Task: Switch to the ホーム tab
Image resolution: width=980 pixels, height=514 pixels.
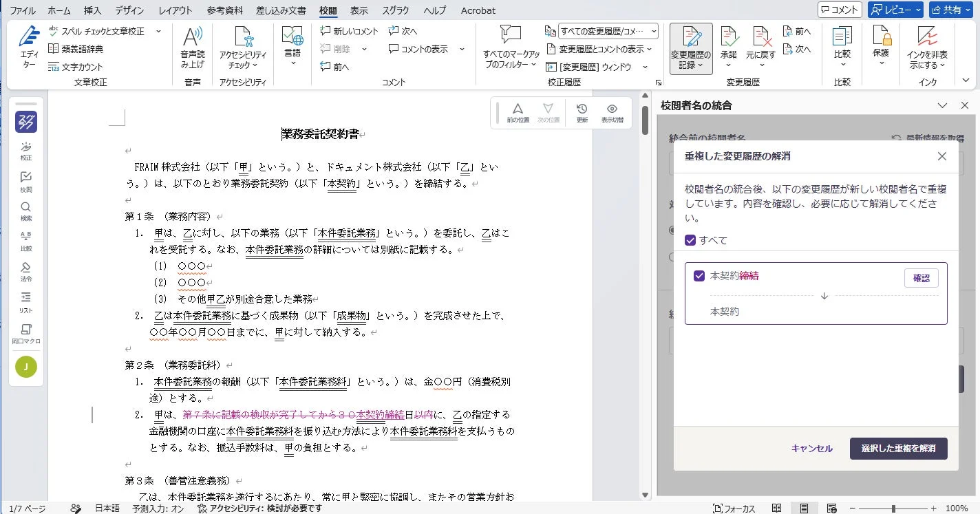Action: coord(60,10)
